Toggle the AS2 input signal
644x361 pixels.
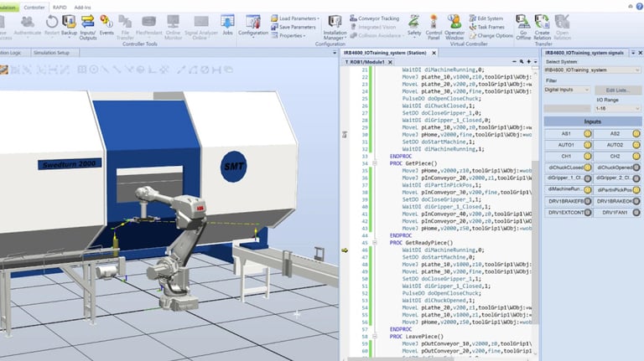click(x=617, y=134)
